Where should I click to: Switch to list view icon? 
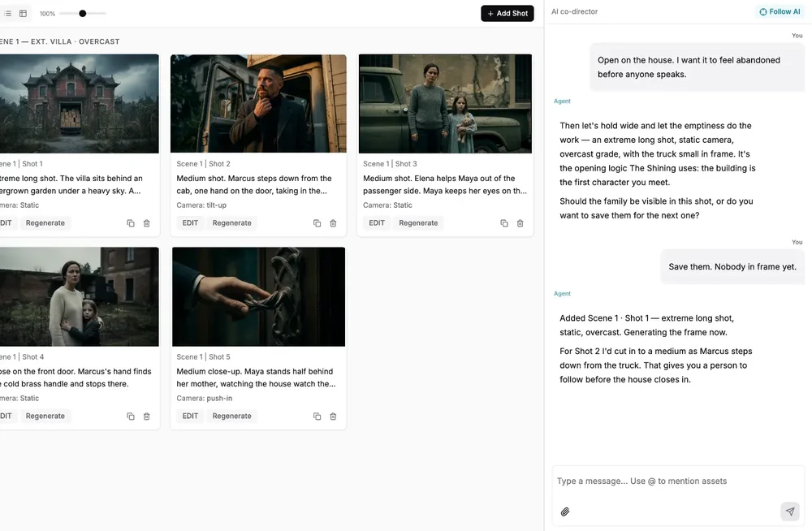click(x=8, y=14)
